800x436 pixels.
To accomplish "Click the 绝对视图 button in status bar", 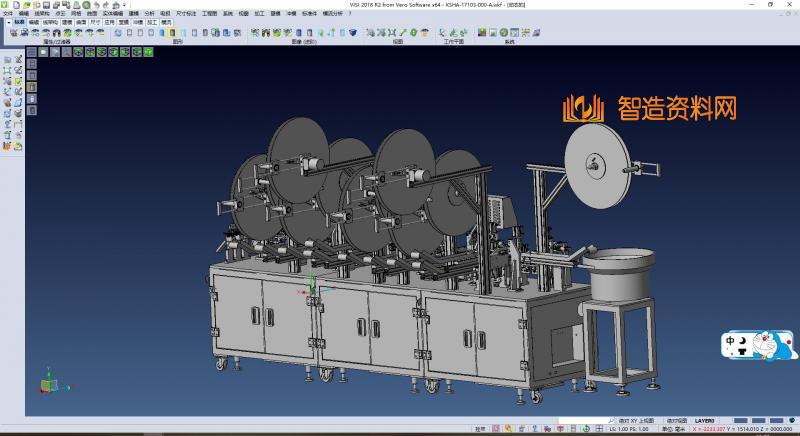I will pos(676,421).
